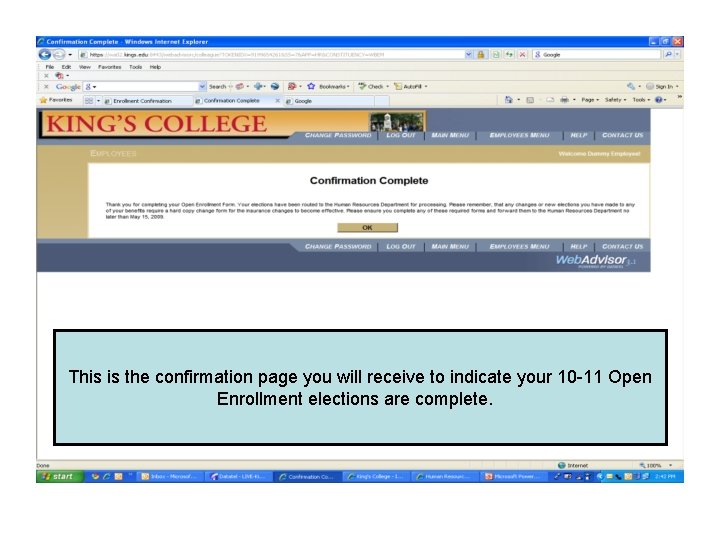This screenshot has height=540, width=720.
Task: Click the Home icon in command bar
Action: (x=508, y=100)
